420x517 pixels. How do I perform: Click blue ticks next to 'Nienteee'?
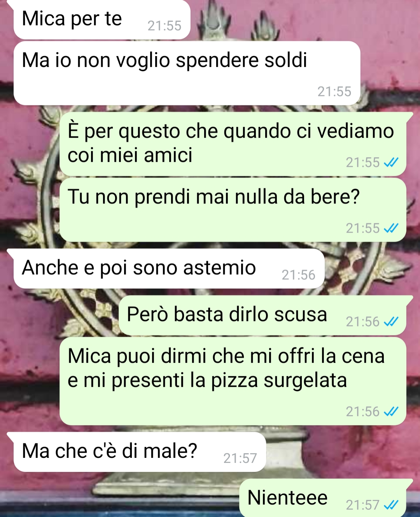391,505
